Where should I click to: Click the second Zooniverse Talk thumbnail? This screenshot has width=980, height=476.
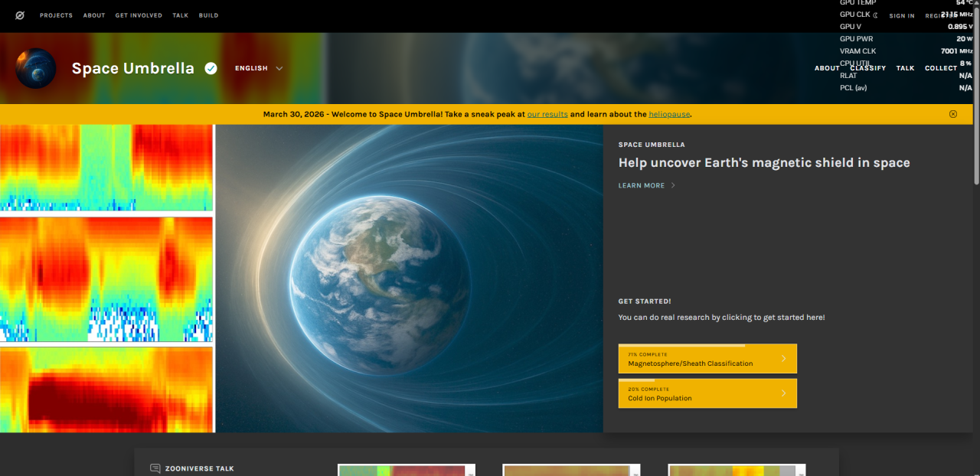(571, 470)
